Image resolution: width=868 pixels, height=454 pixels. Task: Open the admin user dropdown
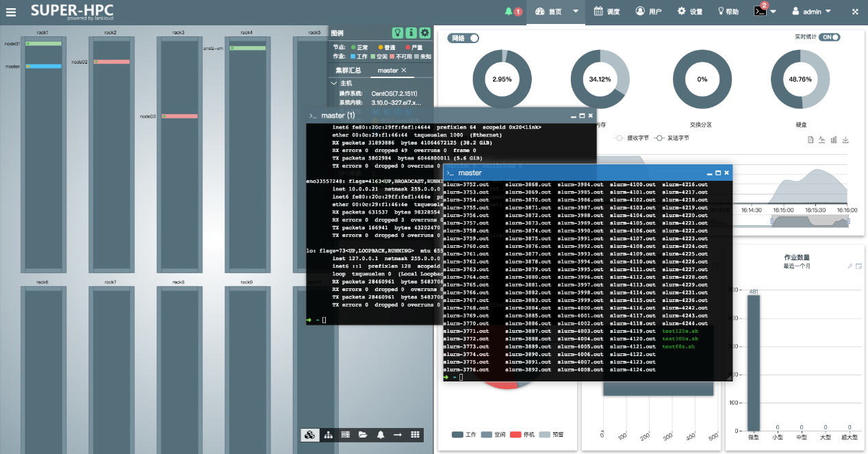[x=811, y=12]
